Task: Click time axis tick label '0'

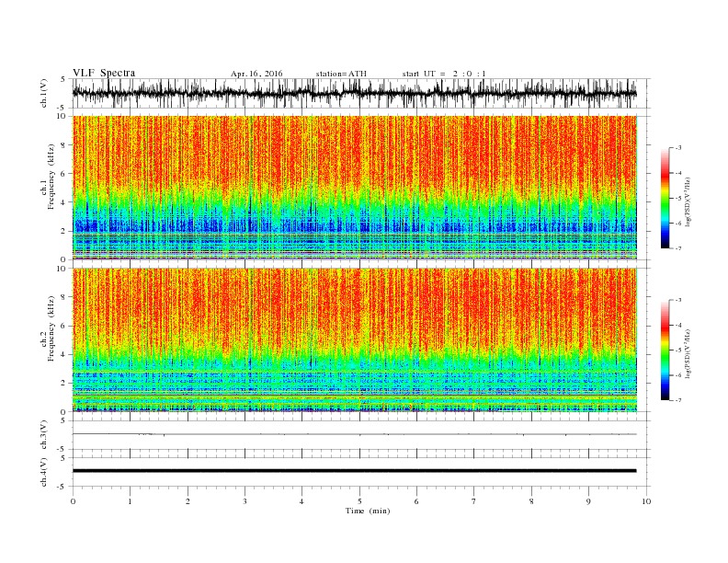Action: click(x=73, y=501)
